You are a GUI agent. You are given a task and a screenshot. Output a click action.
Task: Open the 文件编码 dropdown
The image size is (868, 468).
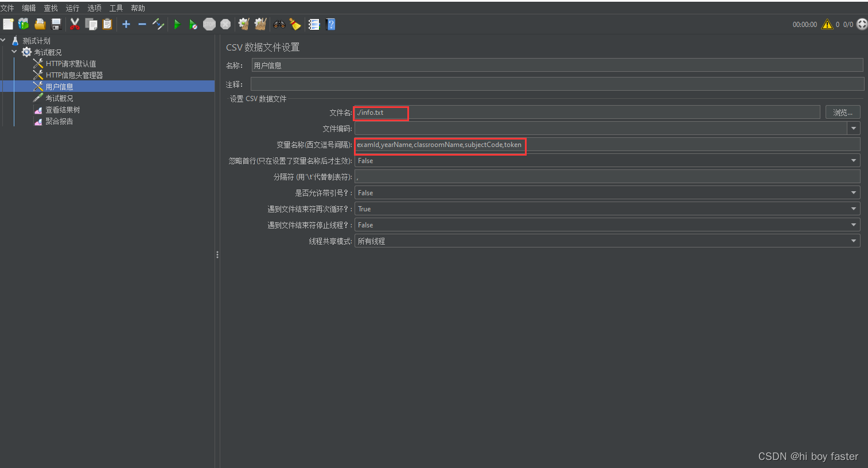coord(854,129)
